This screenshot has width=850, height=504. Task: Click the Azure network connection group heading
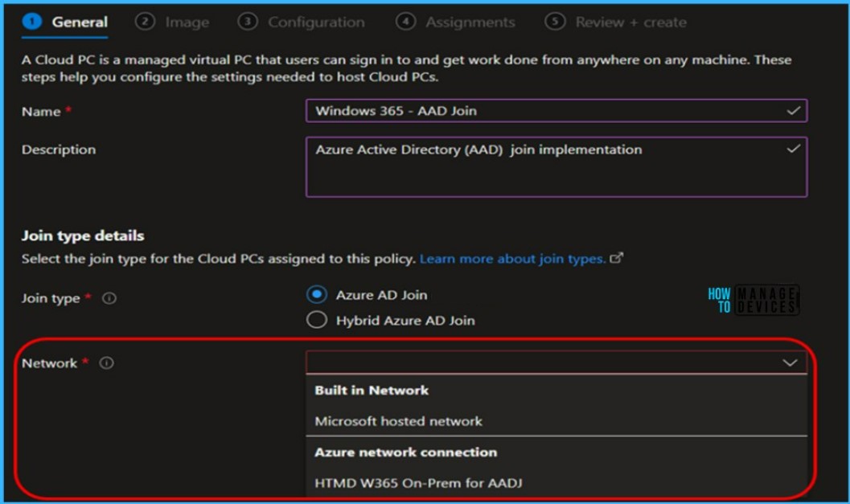(x=406, y=452)
